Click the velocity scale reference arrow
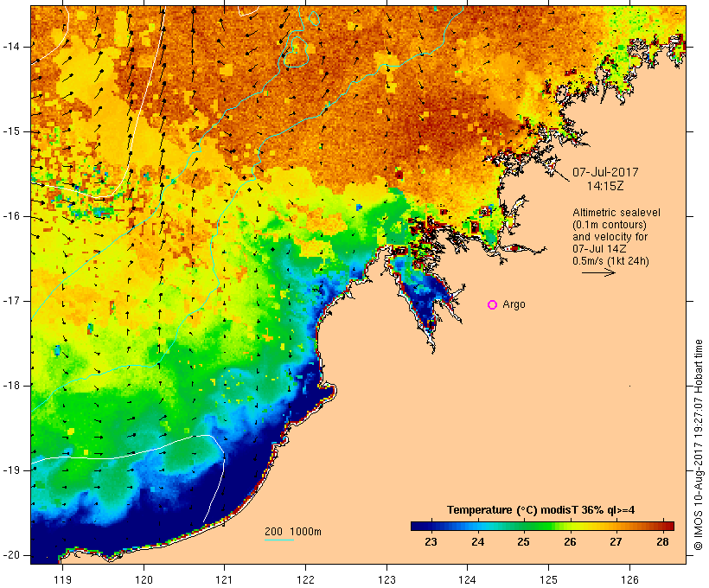 598,272
